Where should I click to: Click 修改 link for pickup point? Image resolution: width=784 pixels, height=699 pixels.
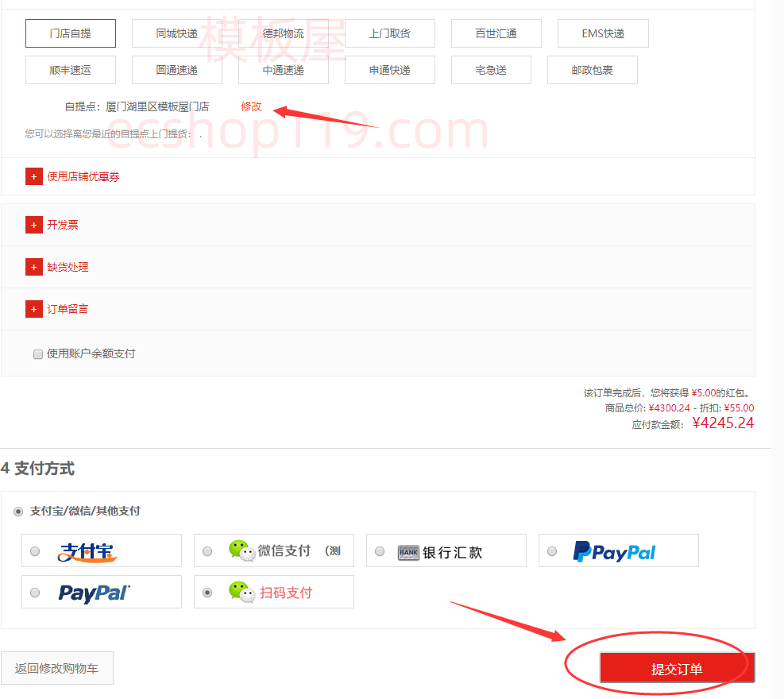[x=251, y=106]
